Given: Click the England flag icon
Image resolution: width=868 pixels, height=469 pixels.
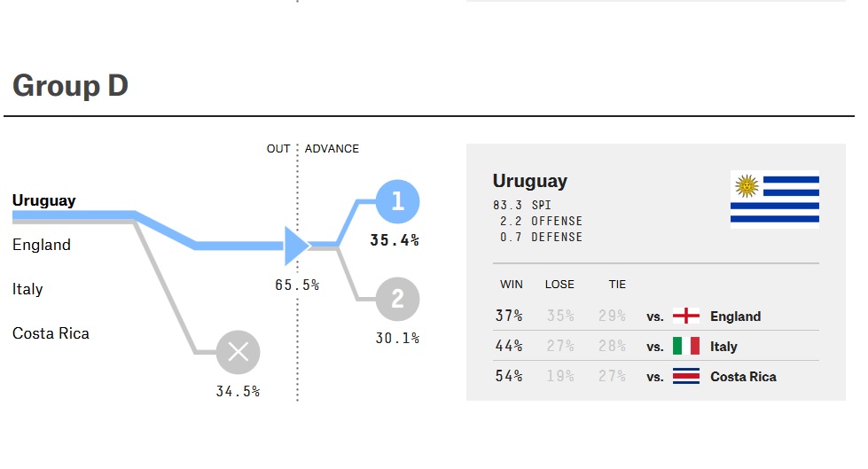Looking at the screenshot, I should pyautogui.click(x=686, y=316).
